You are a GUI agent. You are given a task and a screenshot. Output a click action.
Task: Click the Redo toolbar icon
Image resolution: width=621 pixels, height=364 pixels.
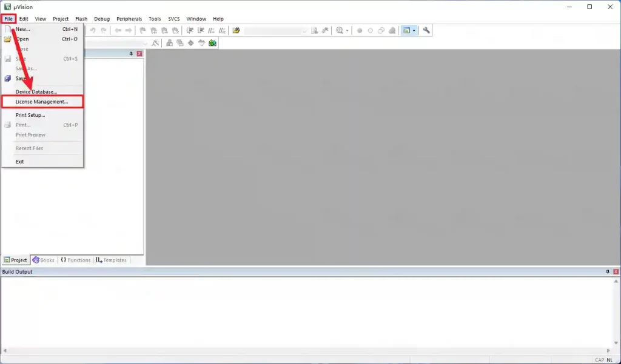(103, 30)
